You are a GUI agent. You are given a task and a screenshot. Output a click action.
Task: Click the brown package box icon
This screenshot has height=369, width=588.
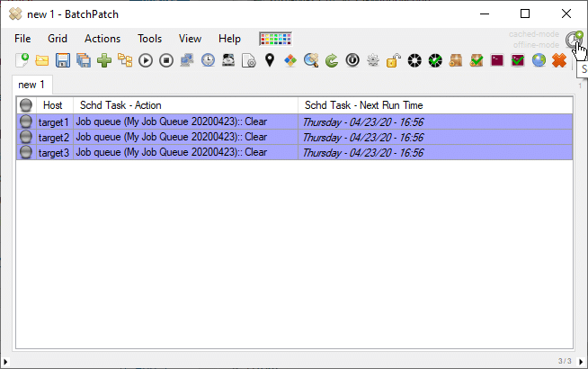point(456,60)
